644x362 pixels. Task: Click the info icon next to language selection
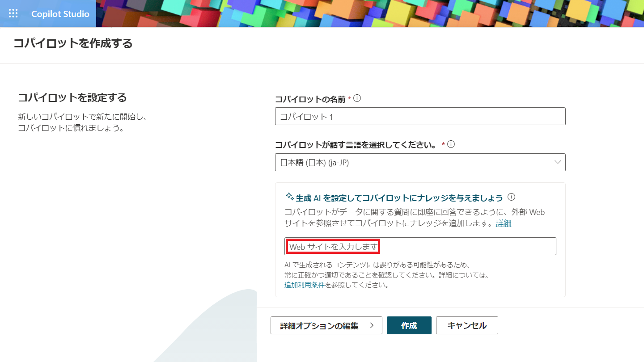451,144
